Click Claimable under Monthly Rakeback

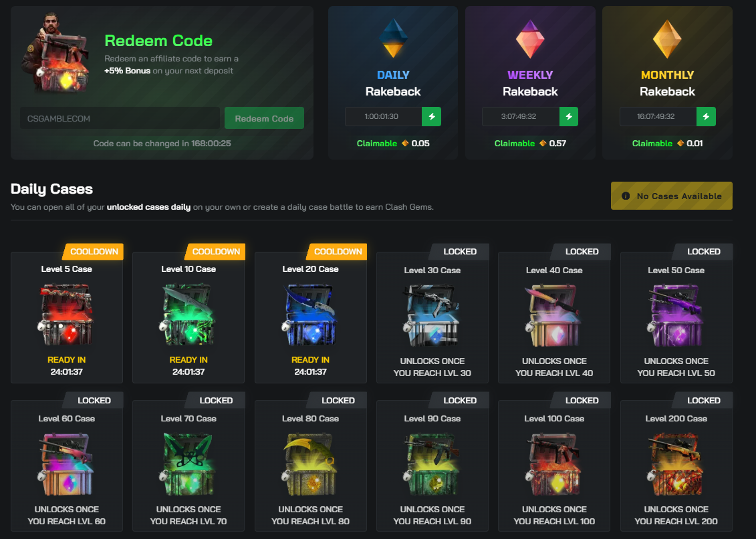pos(652,143)
